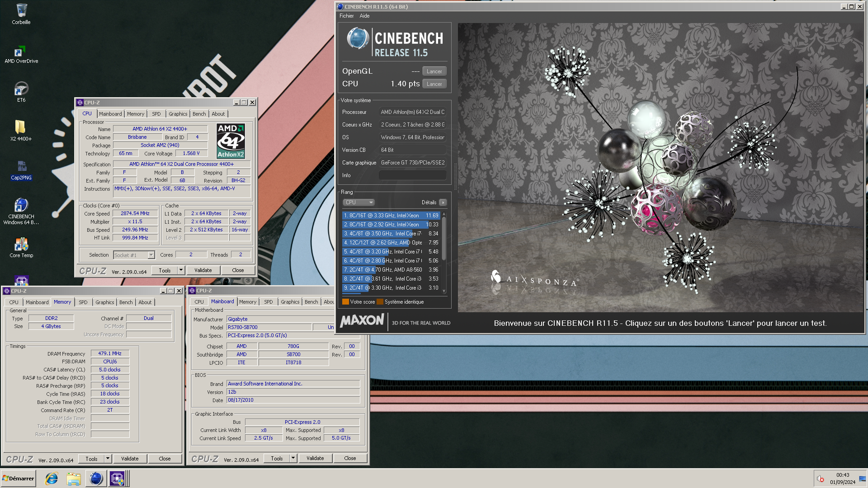Open the Start menu Démarrer button
Image resolution: width=868 pixels, height=488 pixels.
coord(18,479)
